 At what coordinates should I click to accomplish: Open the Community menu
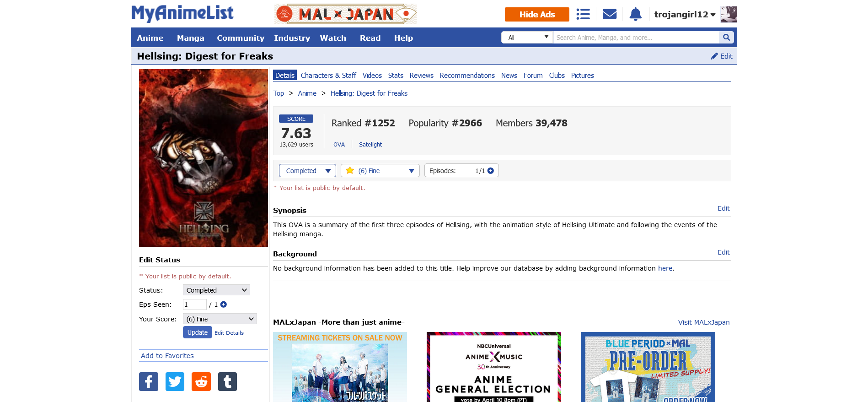click(240, 38)
